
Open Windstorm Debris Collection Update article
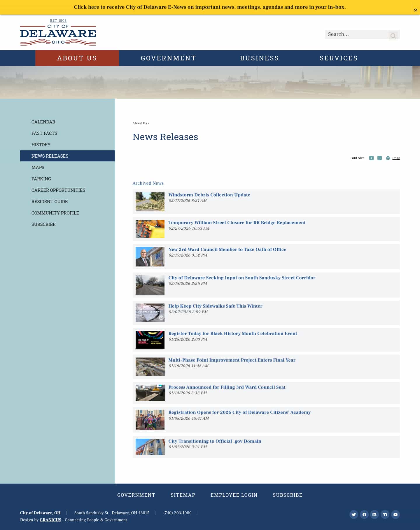pyautogui.click(x=209, y=195)
